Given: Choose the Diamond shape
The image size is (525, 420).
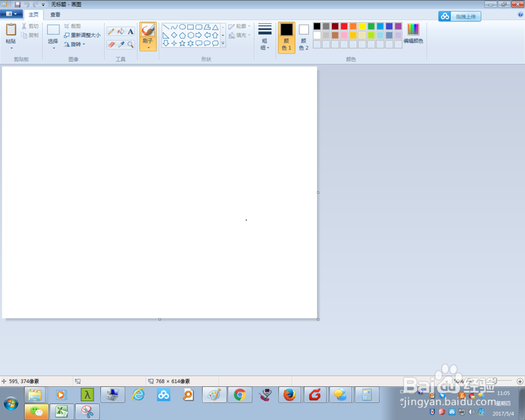Looking at the screenshot, I should [x=174, y=35].
